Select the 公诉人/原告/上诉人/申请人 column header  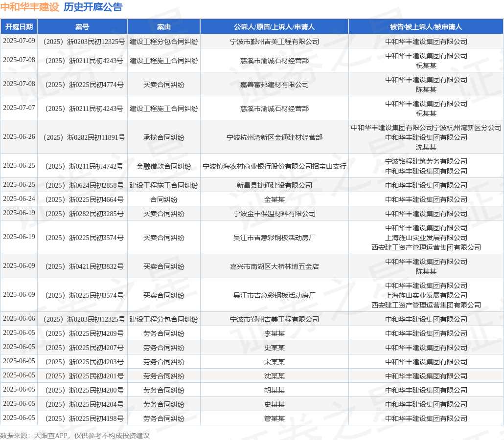274,27
